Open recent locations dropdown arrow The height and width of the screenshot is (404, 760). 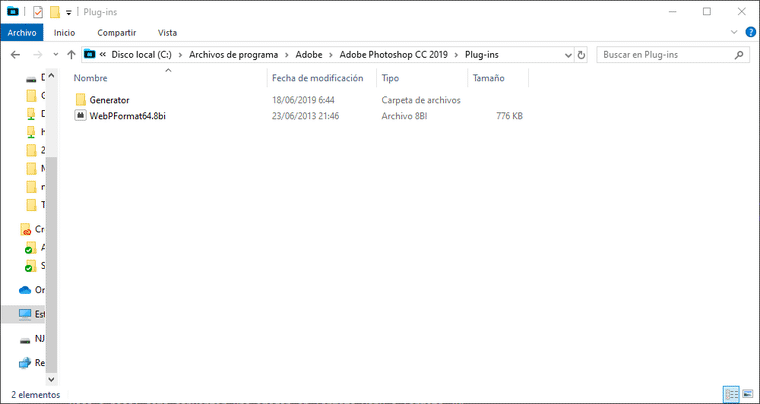coord(56,55)
